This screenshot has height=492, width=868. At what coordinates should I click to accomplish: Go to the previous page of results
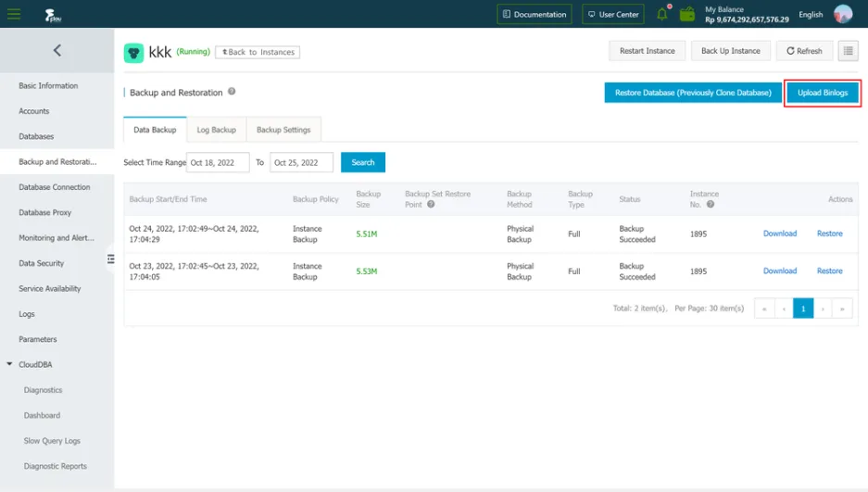pyautogui.click(x=784, y=309)
